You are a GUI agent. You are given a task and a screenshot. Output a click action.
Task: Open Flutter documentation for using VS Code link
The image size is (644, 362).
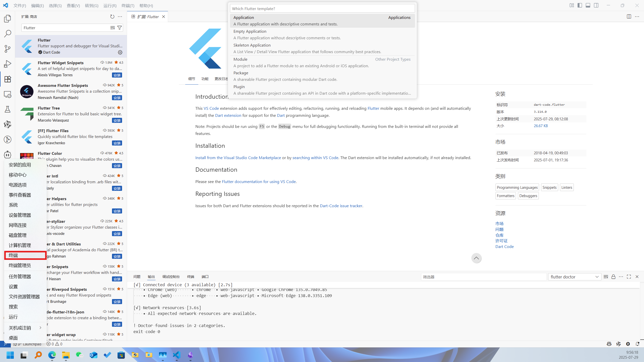(258, 182)
